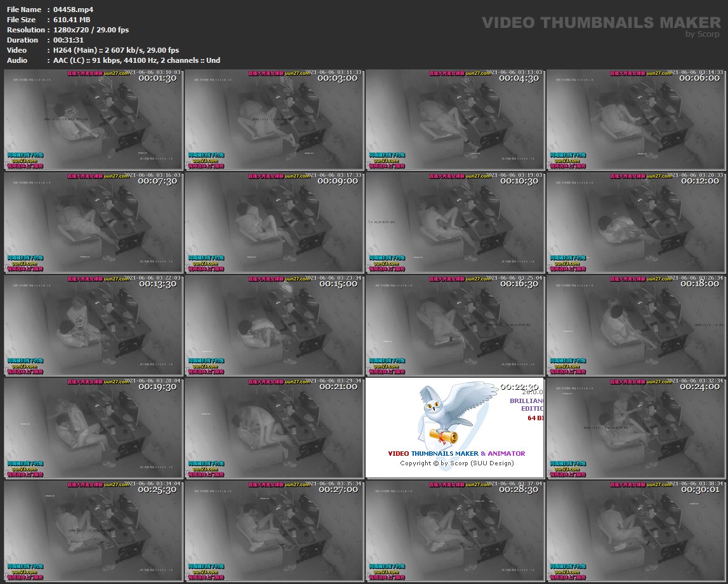Pick the thumbnail at 00:16:30
728x584 pixels.
[455, 326]
